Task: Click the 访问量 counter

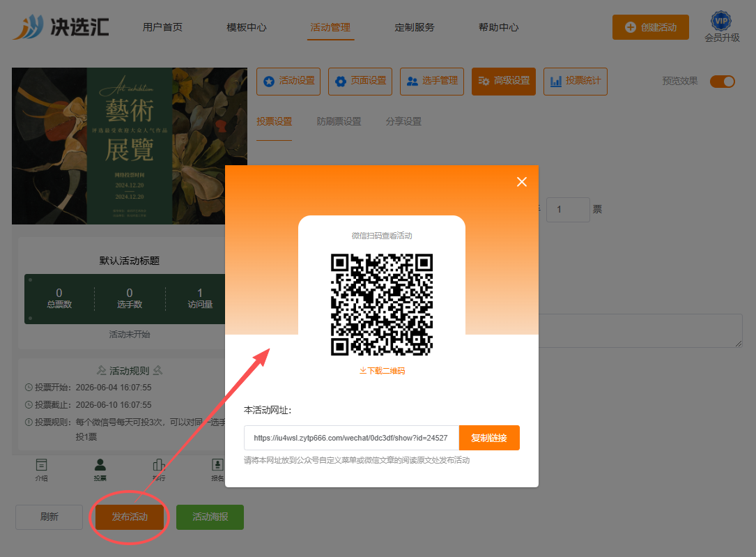Action: [x=200, y=298]
